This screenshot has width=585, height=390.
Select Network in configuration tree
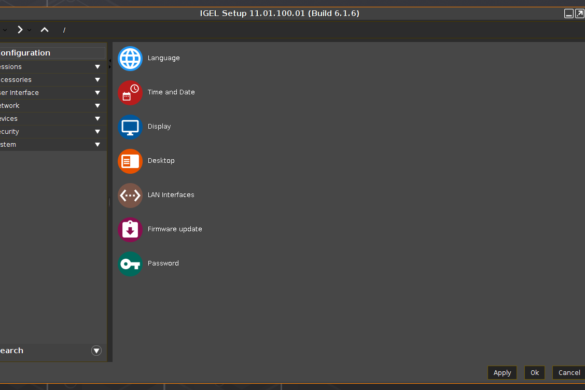pos(52,106)
